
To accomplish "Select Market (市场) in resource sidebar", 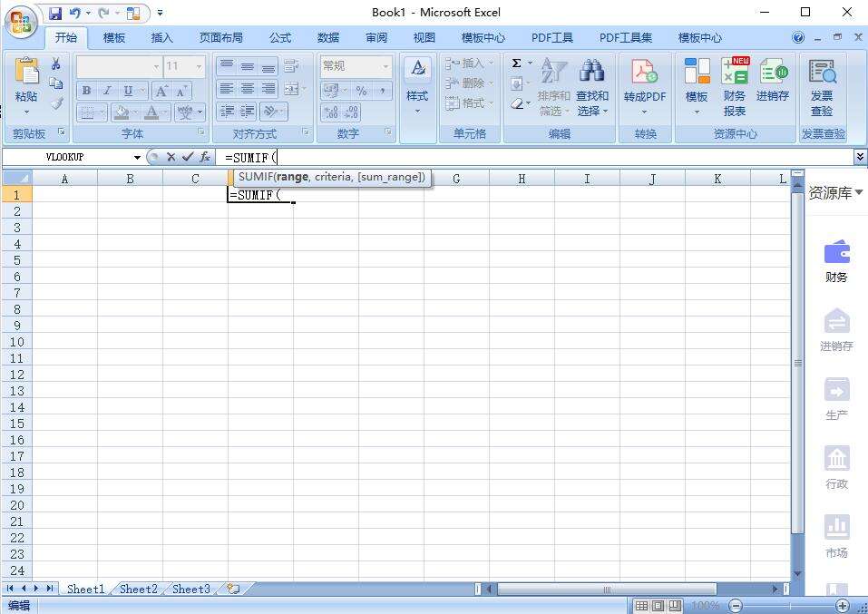I will (x=836, y=537).
